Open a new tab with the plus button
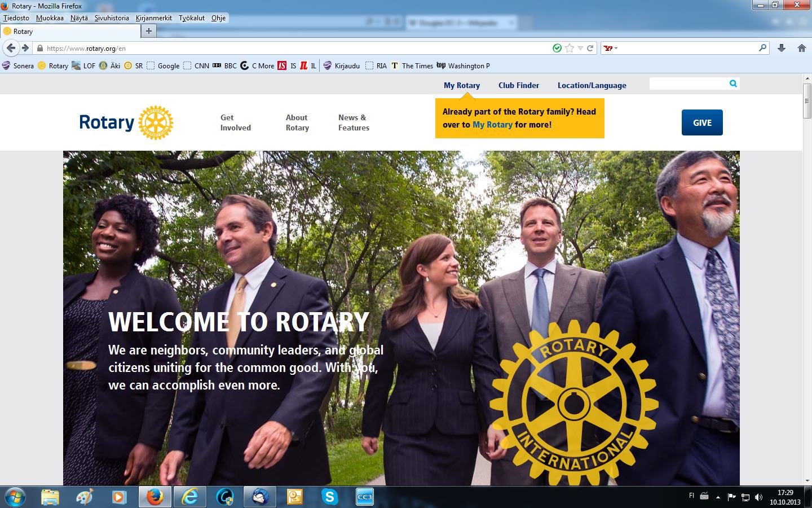Image resolution: width=812 pixels, height=508 pixels. click(x=148, y=31)
